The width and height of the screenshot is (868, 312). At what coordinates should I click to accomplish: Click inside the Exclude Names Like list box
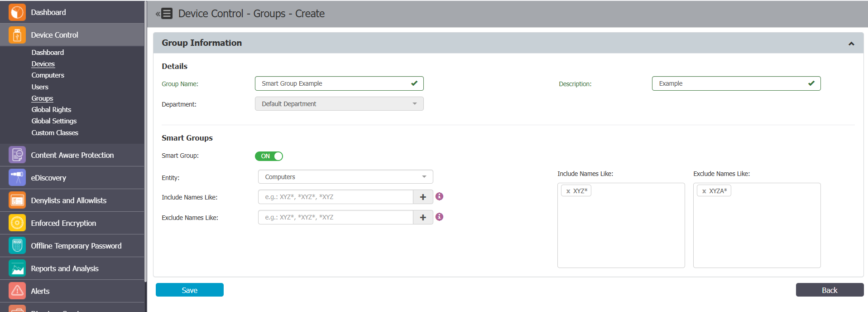(x=757, y=225)
